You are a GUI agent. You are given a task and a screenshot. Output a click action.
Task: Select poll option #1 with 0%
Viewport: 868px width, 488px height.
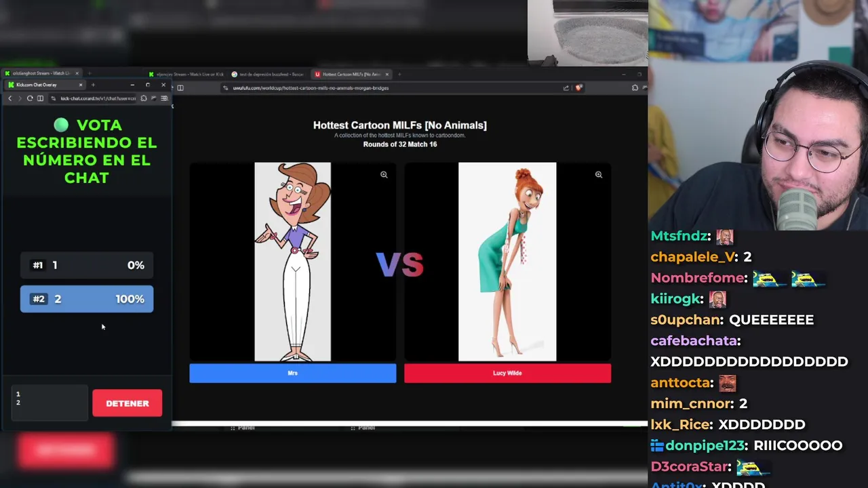point(87,265)
